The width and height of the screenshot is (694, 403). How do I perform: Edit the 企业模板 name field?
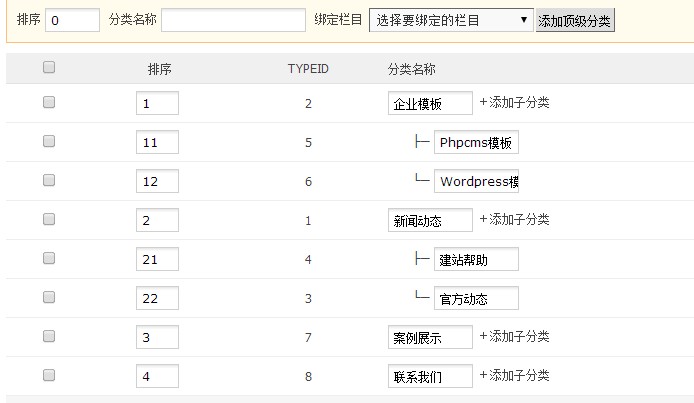tap(430, 103)
